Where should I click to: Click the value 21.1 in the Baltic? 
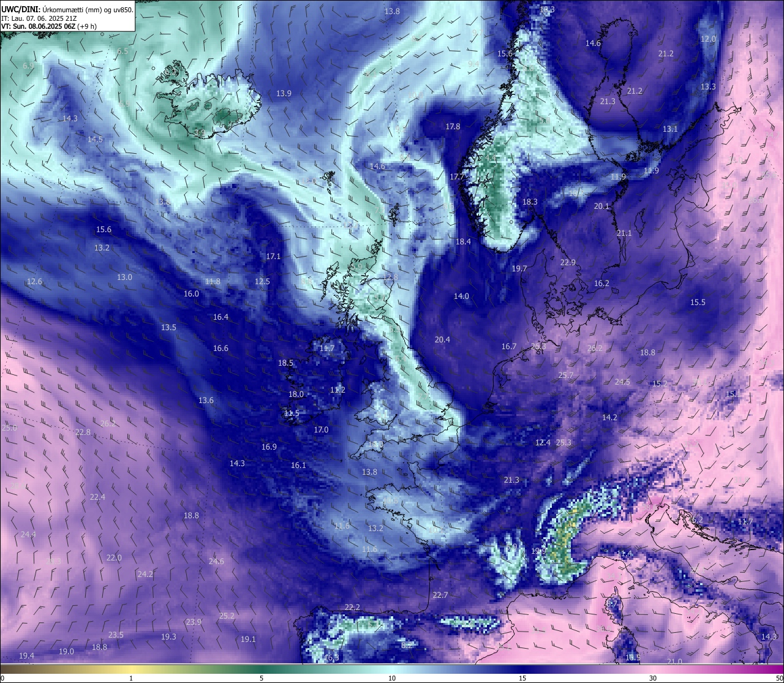624,233
